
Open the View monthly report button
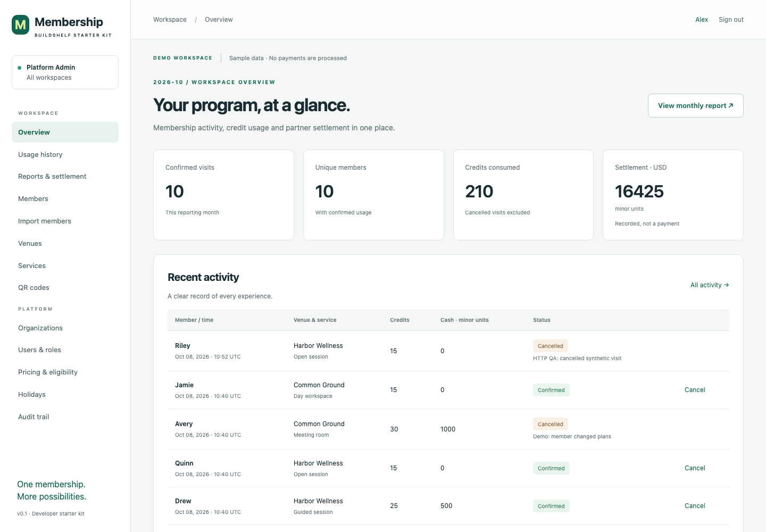click(695, 106)
